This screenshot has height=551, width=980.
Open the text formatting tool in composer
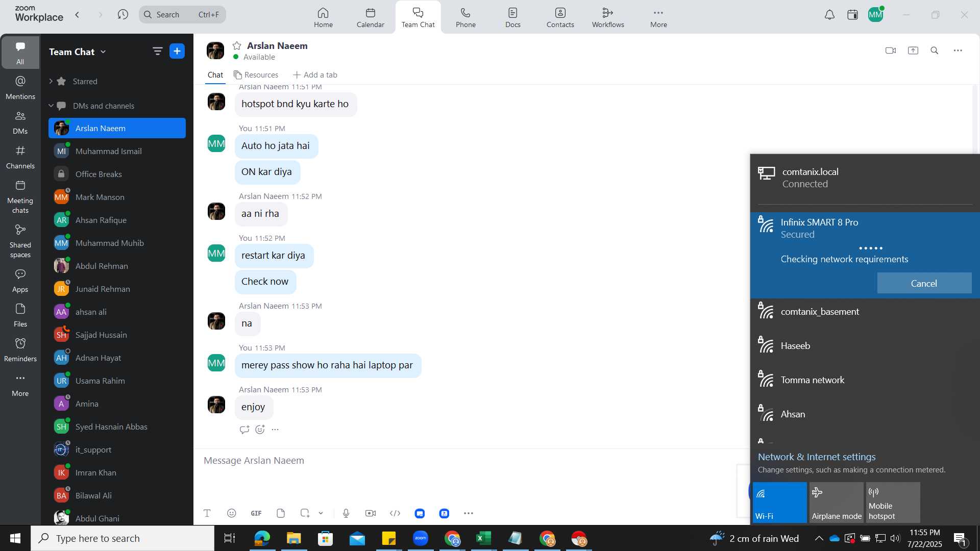(x=207, y=513)
